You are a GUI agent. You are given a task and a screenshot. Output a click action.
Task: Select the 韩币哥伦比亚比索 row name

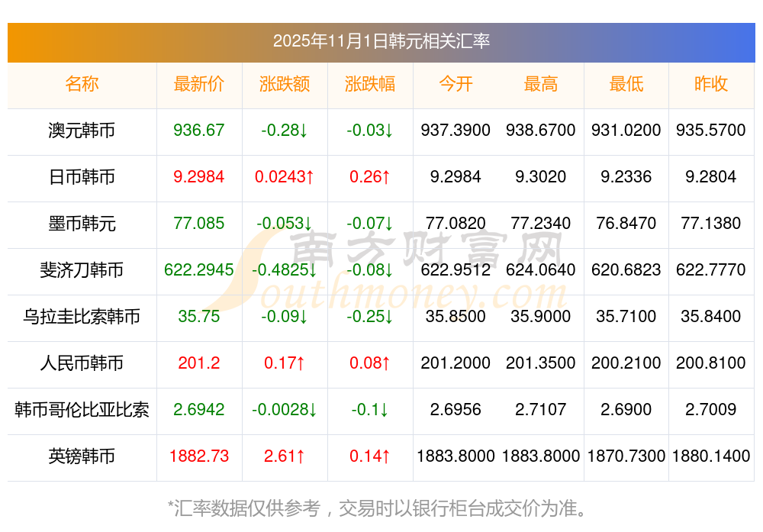pyautogui.click(x=82, y=410)
